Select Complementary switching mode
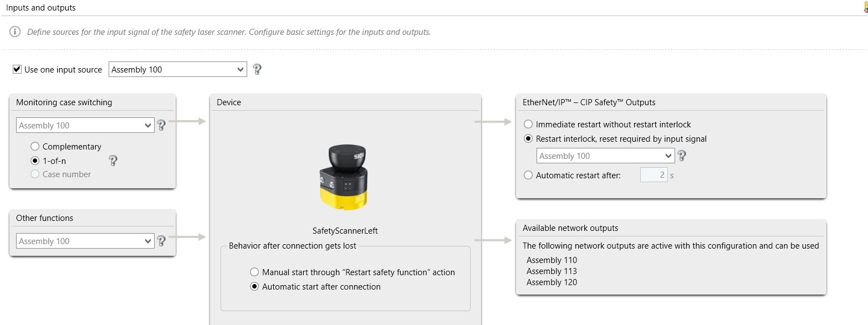This screenshot has height=325, width=868. [x=35, y=146]
